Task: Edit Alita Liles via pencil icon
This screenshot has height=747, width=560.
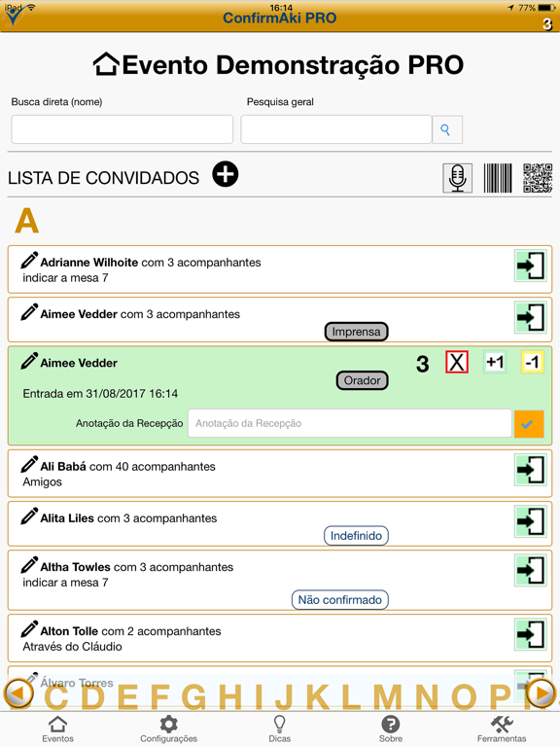Action: tap(29, 516)
